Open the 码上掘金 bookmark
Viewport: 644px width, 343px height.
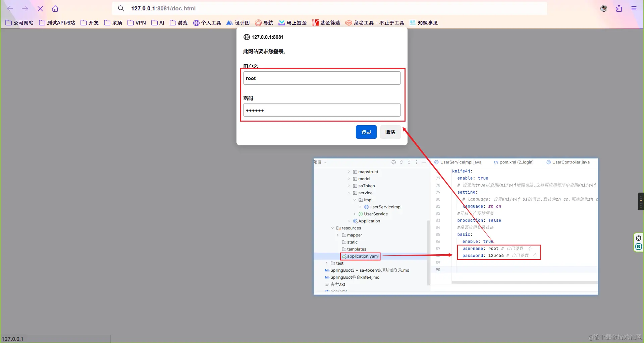tap(292, 23)
